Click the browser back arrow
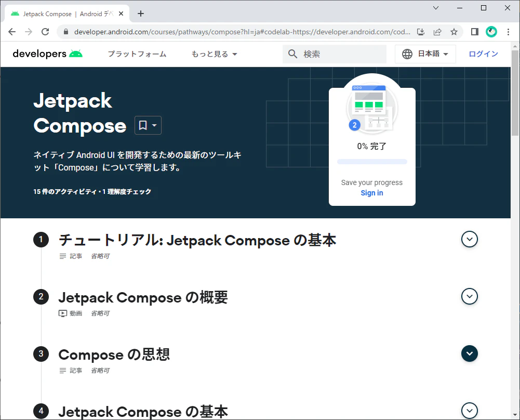This screenshot has width=520, height=420. click(x=12, y=32)
